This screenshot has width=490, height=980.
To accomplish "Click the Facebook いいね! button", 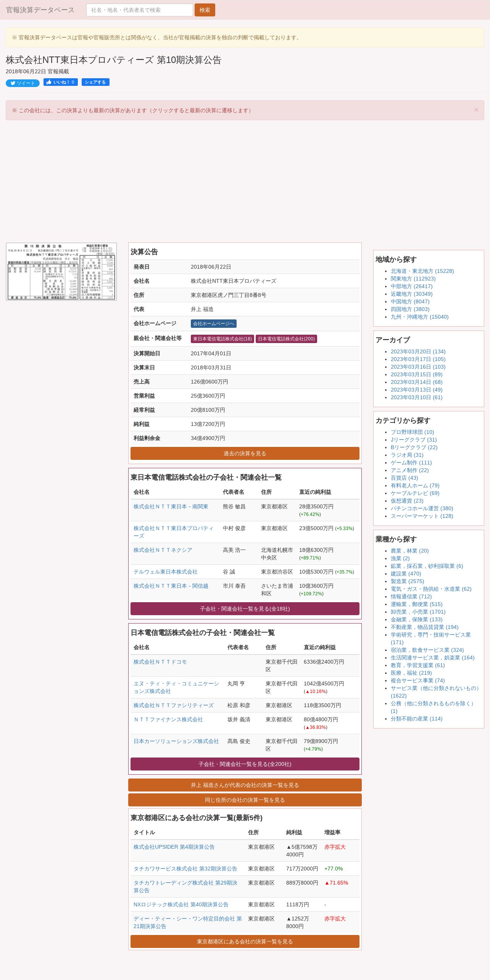I will [61, 82].
